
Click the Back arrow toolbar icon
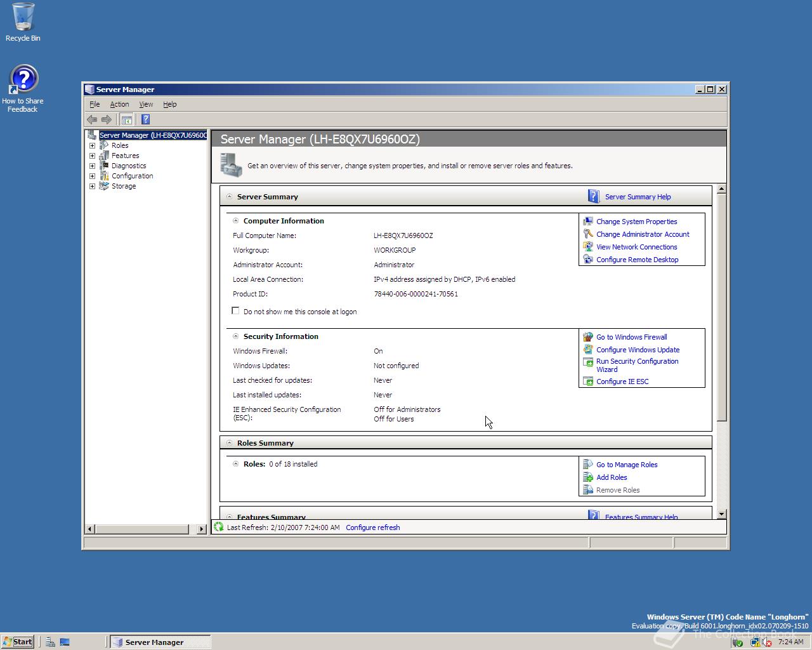click(x=92, y=119)
